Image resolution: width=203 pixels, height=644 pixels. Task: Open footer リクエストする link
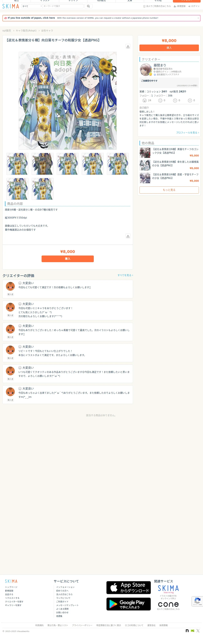pyautogui.click(x=12, y=598)
